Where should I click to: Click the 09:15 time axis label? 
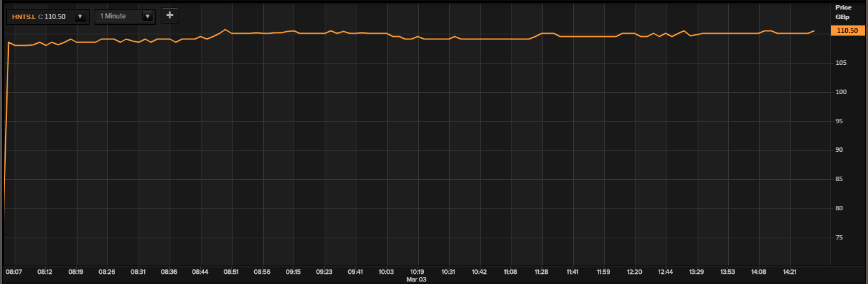tap(293, 271)
